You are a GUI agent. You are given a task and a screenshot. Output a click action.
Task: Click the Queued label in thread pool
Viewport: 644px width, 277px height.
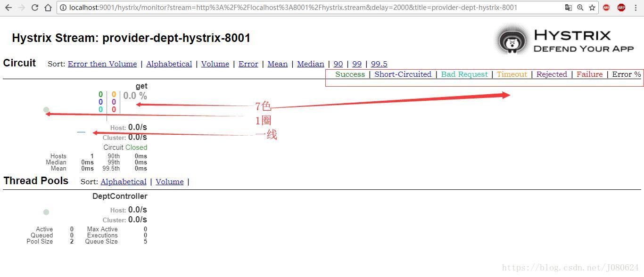click(x=42, y=236)
